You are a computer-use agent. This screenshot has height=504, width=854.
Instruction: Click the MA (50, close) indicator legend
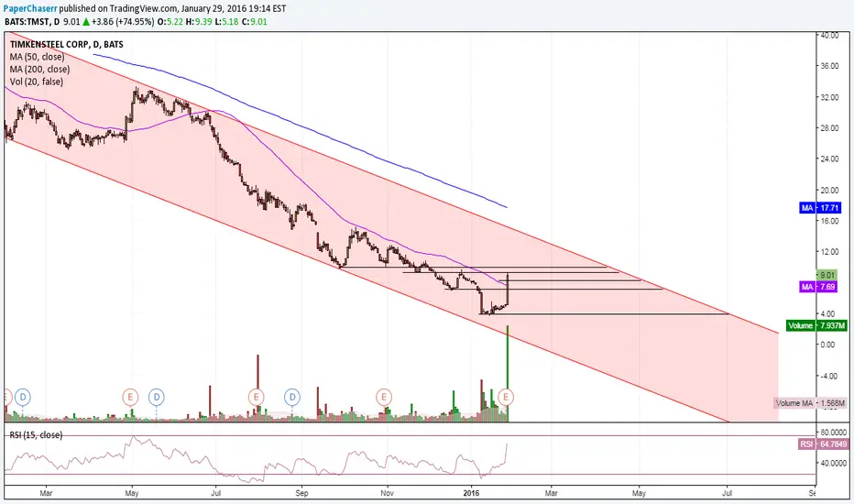37,57
